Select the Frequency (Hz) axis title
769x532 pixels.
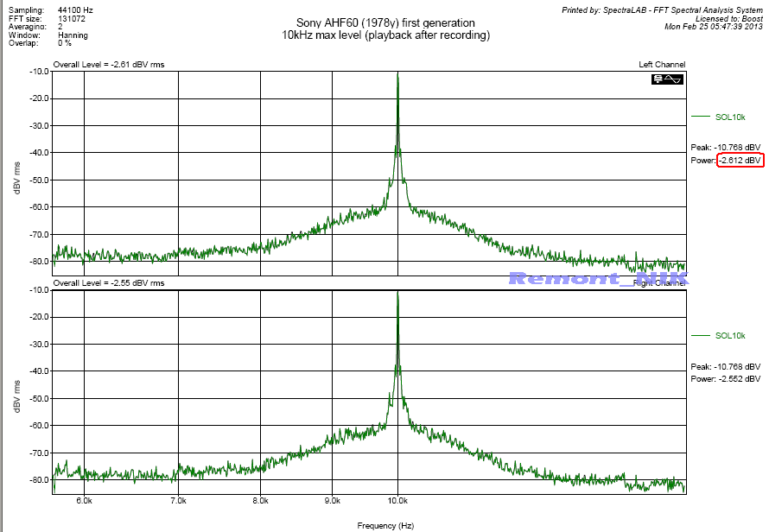tap(385, 525)
